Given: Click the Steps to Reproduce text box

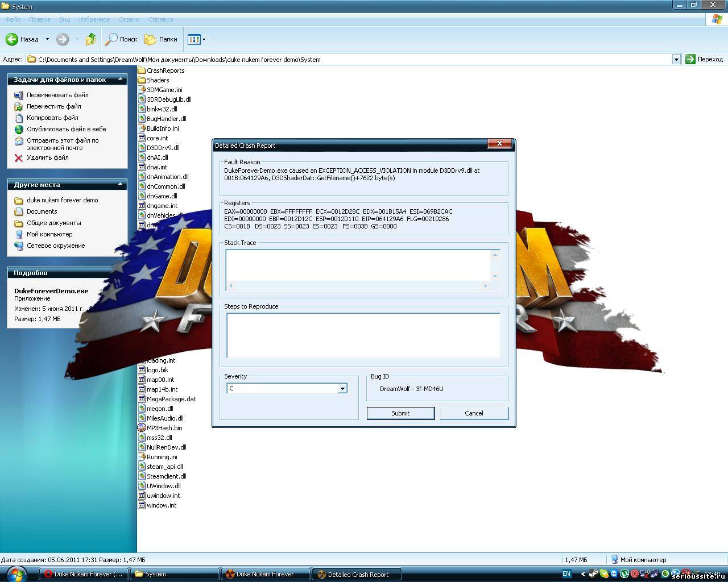Looking at the screenshot, I should (363, 335).
